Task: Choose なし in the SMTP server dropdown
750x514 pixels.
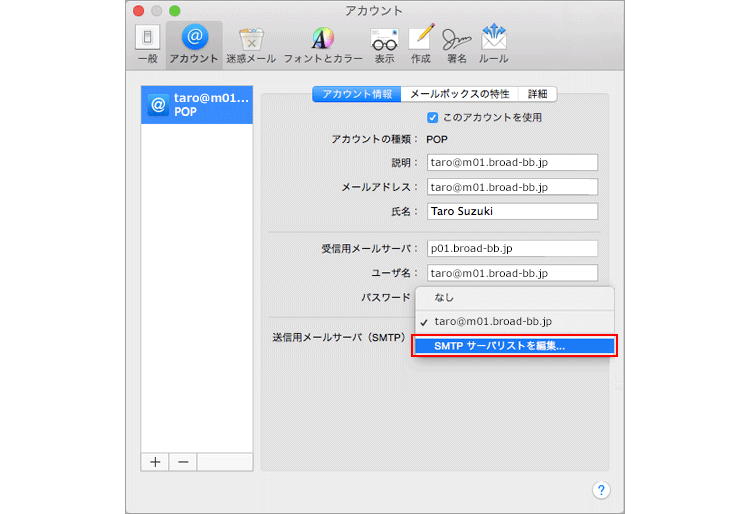Action: pyautogui.click(x=444, y=298)
